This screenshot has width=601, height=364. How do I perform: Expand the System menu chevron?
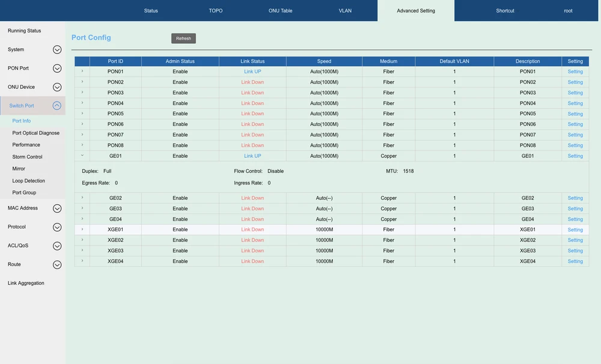[57, 50]
